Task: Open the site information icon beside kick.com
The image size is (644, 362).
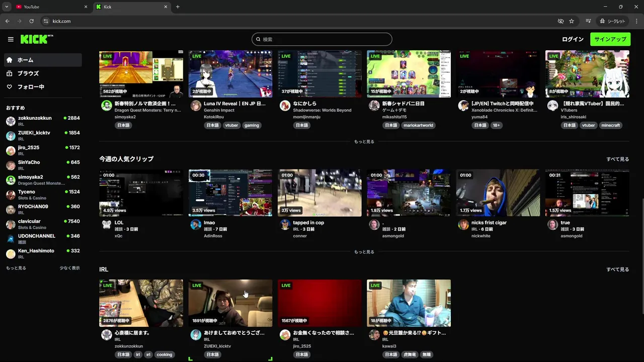Action: tap(46, 21)
